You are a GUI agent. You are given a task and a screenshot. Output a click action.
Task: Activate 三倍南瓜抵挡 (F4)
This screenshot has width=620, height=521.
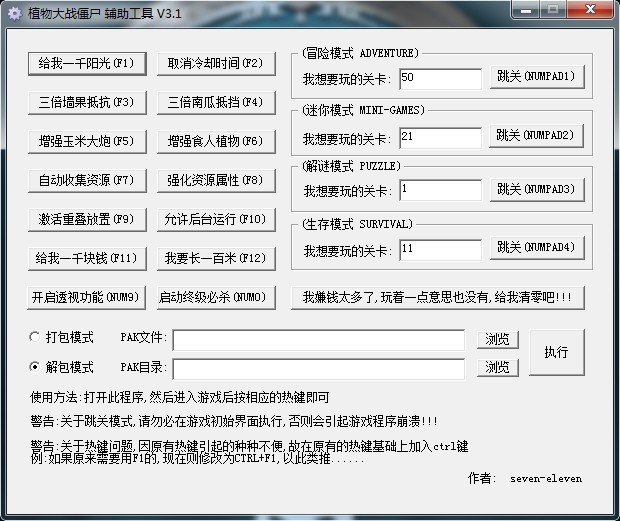[216, 103]
